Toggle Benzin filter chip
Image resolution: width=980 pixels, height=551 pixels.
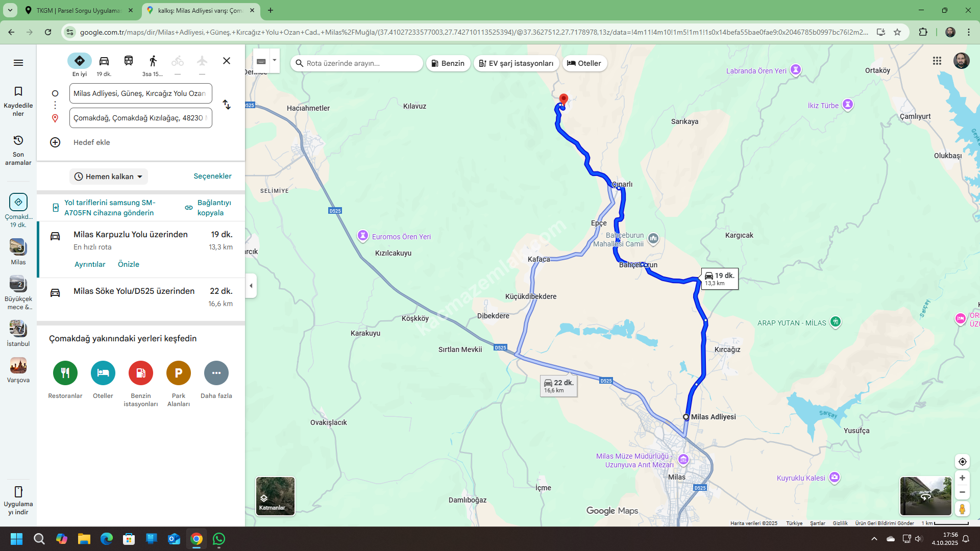(448, 63)
